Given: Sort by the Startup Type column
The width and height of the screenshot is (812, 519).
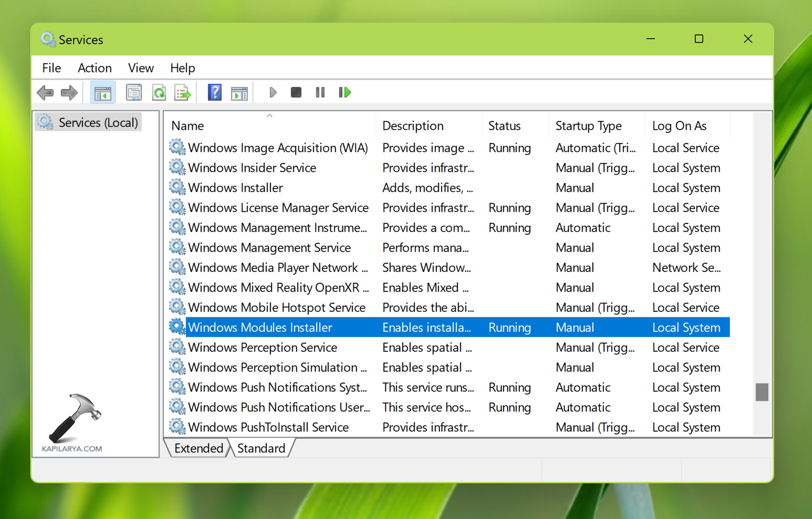Looking at the screenshot, I should click(x=588, y=125).
